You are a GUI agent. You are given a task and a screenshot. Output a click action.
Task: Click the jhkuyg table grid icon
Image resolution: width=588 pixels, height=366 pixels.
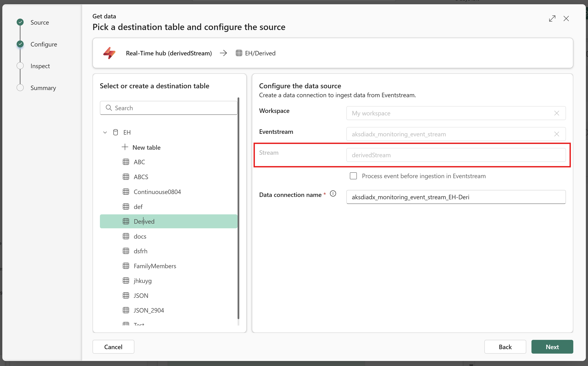pyautogui.click(x=126, y=281)
